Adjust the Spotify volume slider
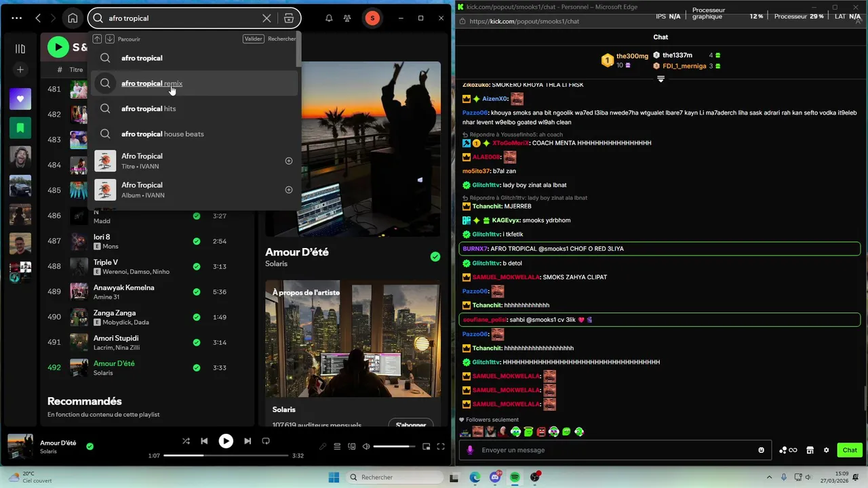 click(x=394, y=447)
